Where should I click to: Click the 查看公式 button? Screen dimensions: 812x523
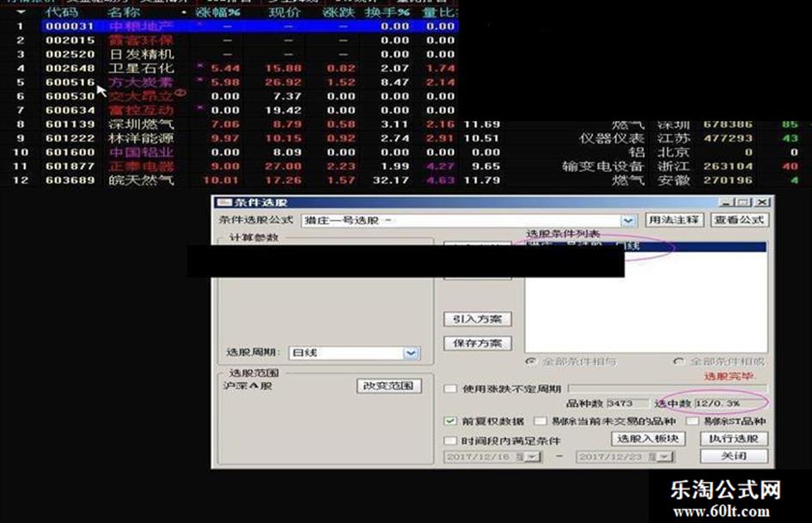[x=740, y=220]
